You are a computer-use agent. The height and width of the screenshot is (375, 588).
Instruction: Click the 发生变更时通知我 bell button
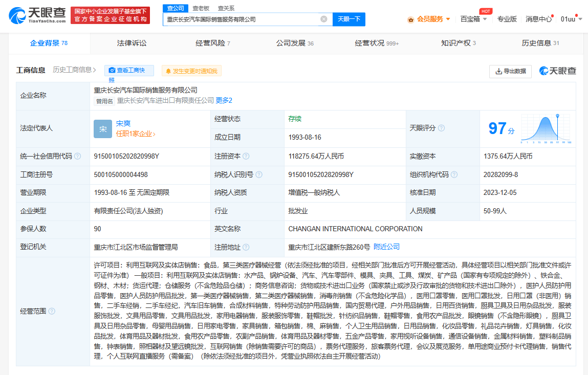[191, 71]
